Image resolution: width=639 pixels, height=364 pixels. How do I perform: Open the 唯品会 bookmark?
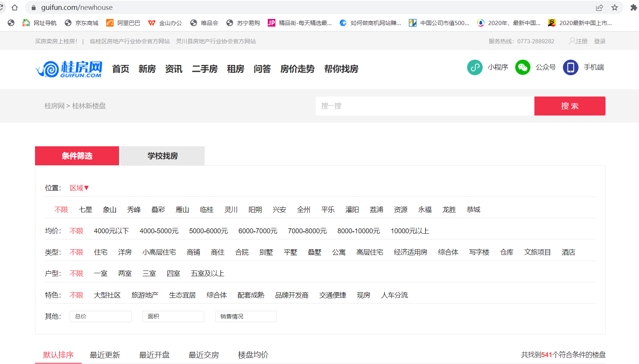point(204,23)
